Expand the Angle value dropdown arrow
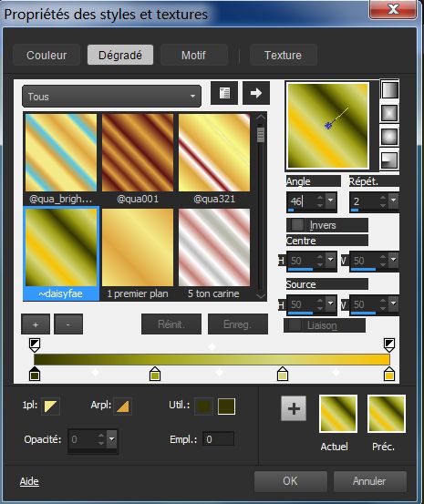The image size is (424, 504). tap(330, 201)
